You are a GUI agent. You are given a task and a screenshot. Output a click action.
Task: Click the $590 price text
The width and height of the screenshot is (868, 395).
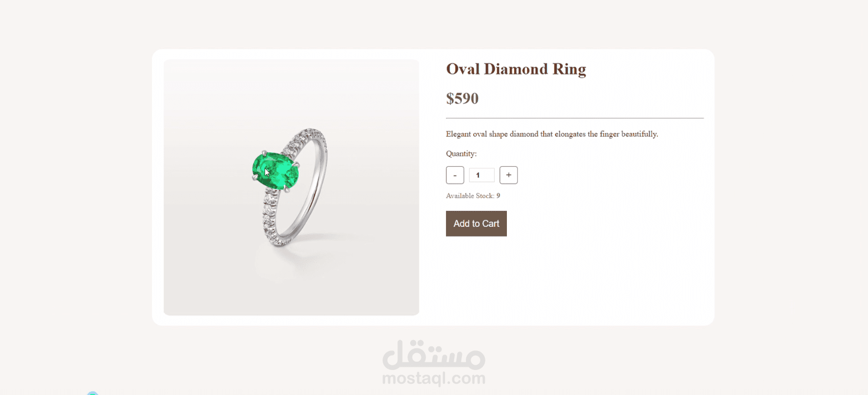(462, 98)
